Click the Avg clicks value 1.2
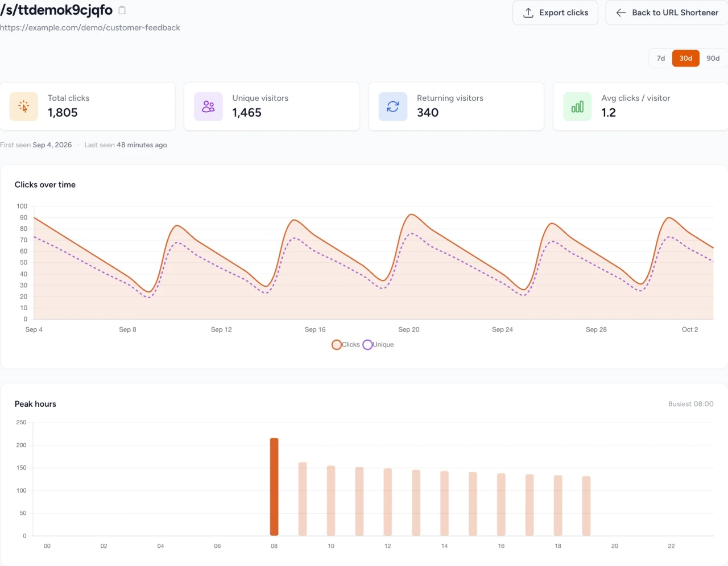 tap(609, 113)
